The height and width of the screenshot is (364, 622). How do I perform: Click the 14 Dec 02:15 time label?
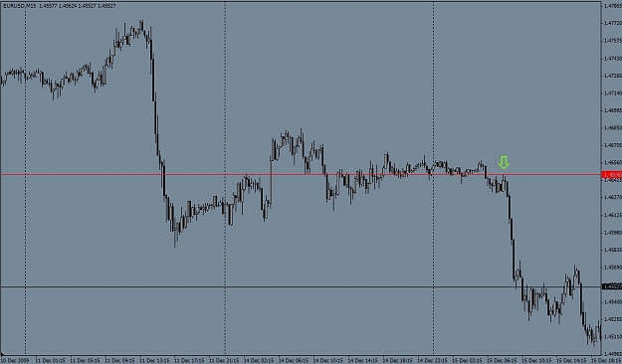pyautogui.click(x=259, y=360)
